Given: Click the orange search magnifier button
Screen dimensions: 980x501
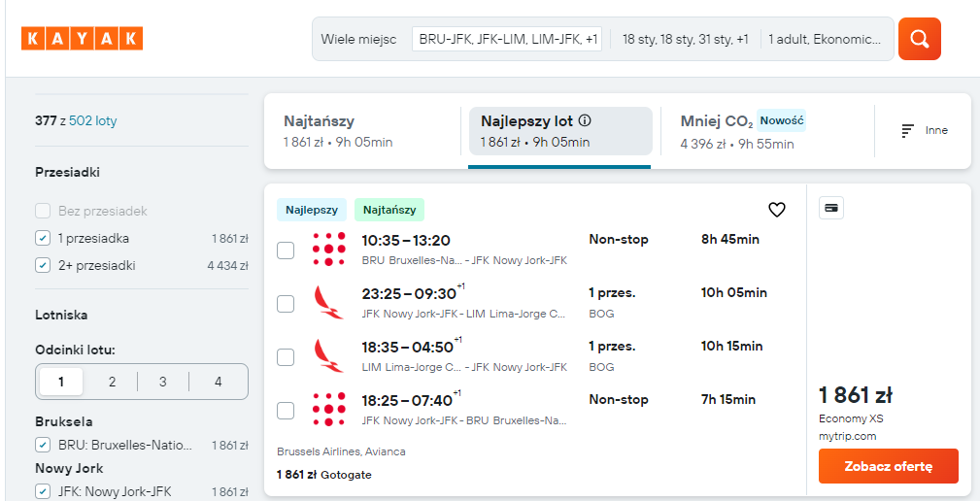Looking at the screenshot, I should pyautogui.click(x=920, y=39).
